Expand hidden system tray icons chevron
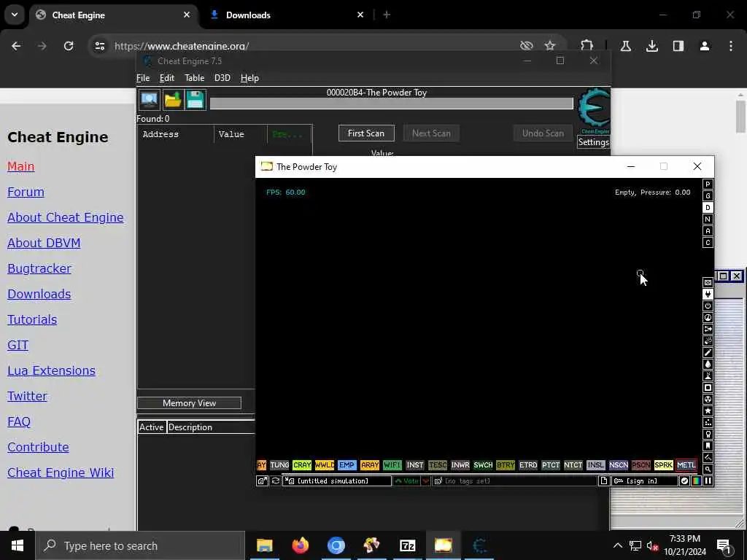 (617, 545)
